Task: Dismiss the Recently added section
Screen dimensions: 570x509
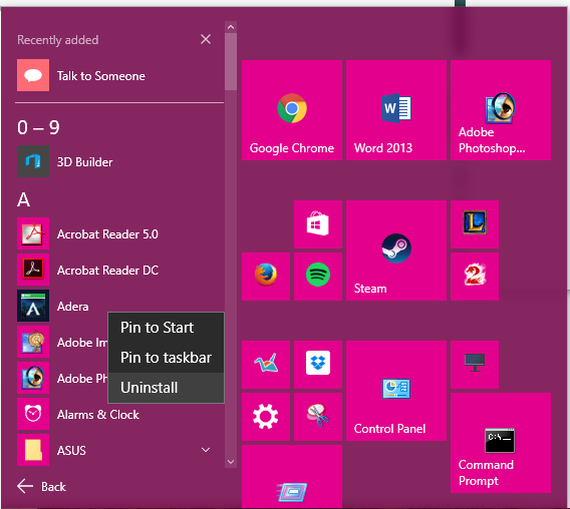Action: tap(206, 39)
